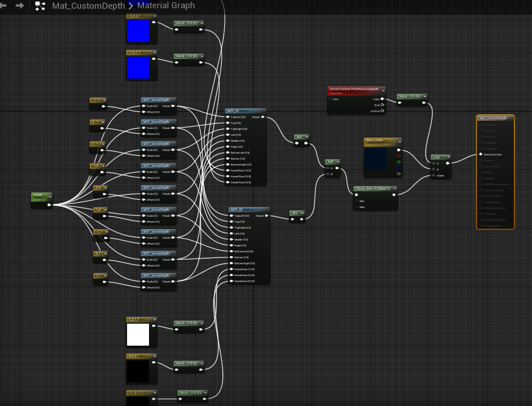
Task: Click the Base Color pin on Mat_CustomDepth
Action: point(481,124)
